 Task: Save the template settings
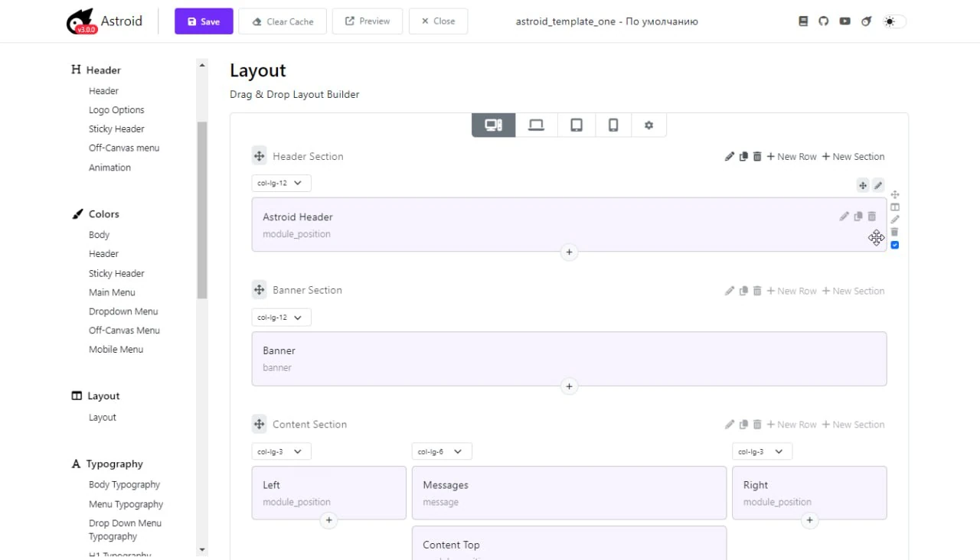(x=204, y=21)
